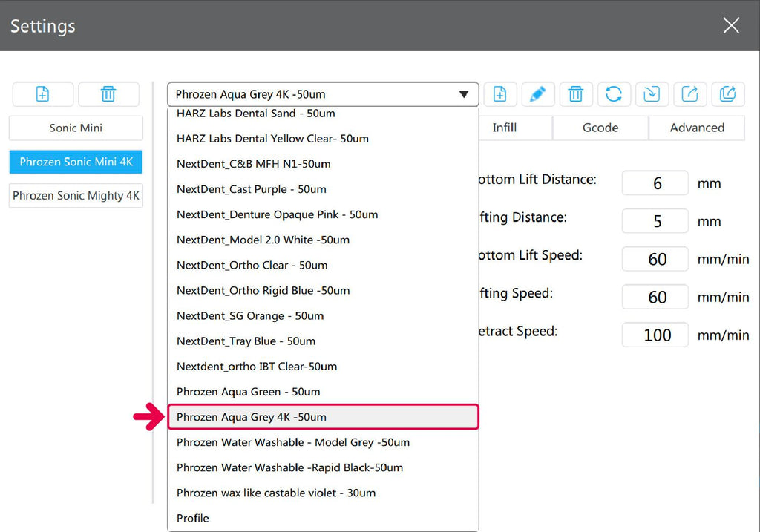Export the profile with the outward-arrow icon
760x532 pixels.
coord(689,94)
